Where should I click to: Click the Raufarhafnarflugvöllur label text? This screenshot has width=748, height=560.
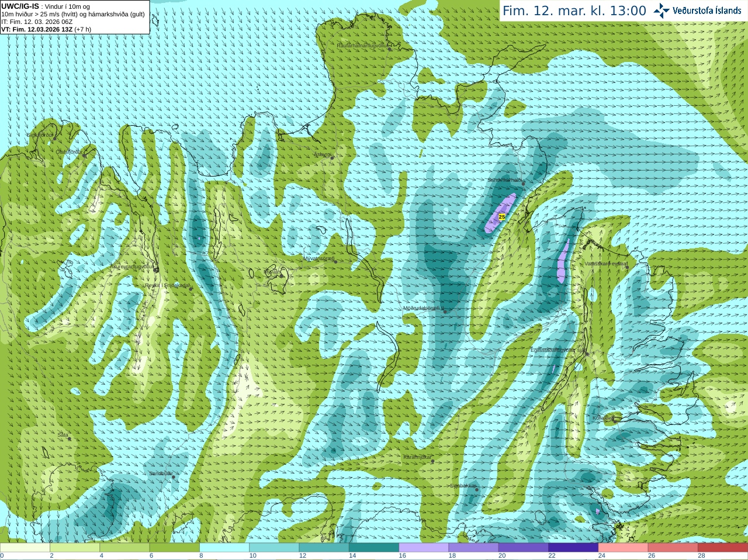(x=362, y=45)
